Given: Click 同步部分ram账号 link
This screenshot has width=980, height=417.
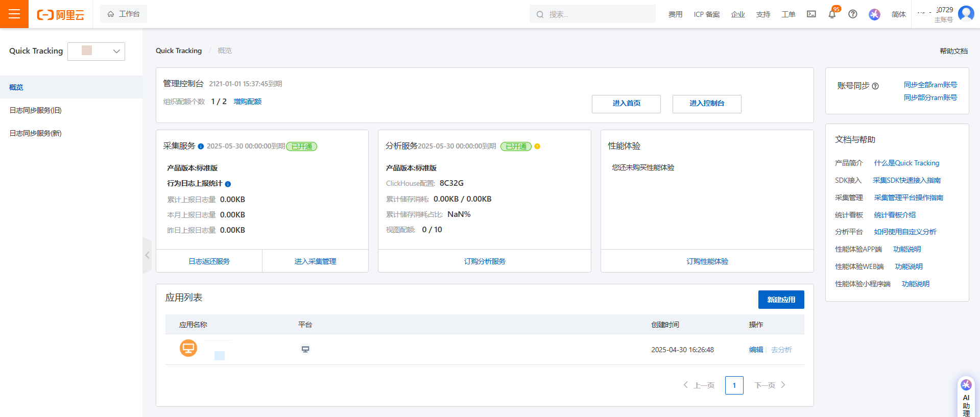Looking at the screenshot, I should (x=930, y=97).
